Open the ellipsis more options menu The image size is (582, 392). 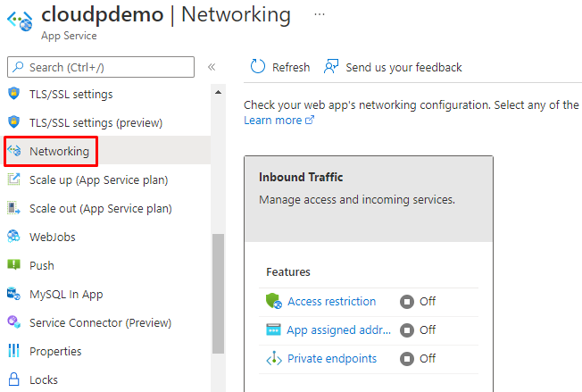(320, 15)
